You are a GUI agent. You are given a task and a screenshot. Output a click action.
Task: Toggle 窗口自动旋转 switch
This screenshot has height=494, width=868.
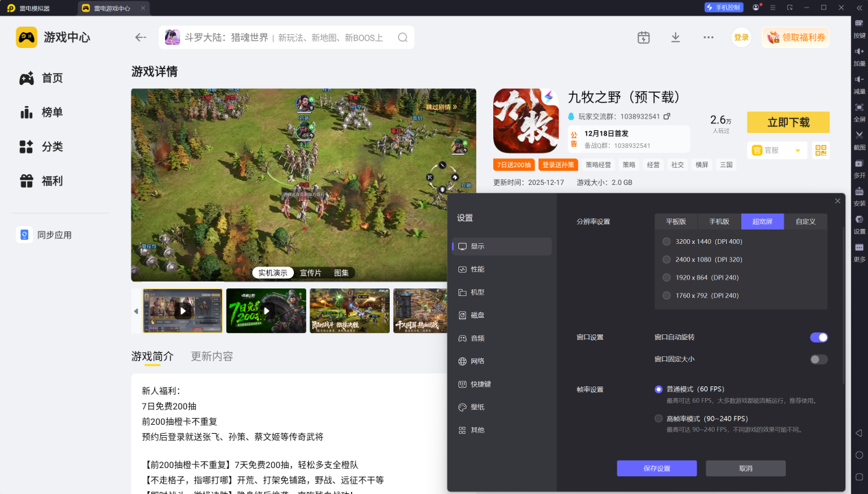point(819,337)
